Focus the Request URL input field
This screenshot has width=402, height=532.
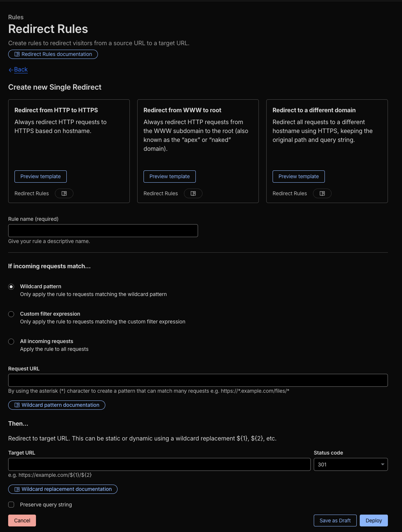click(x=198, y=380)
